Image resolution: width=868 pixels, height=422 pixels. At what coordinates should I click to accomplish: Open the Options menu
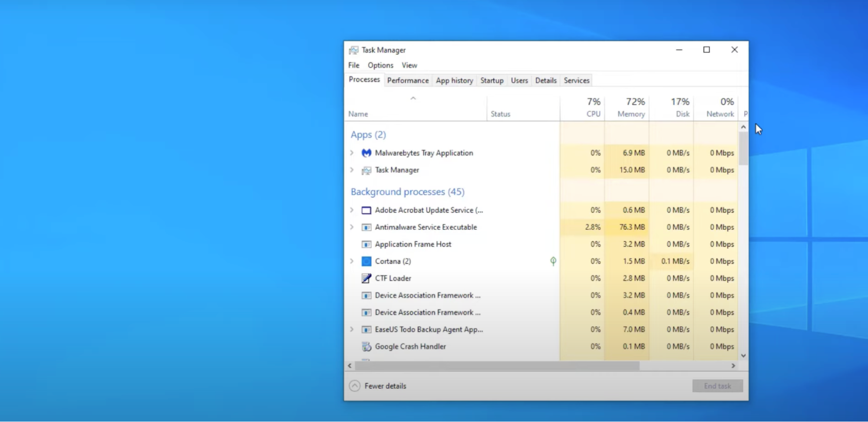pos(380,65)
